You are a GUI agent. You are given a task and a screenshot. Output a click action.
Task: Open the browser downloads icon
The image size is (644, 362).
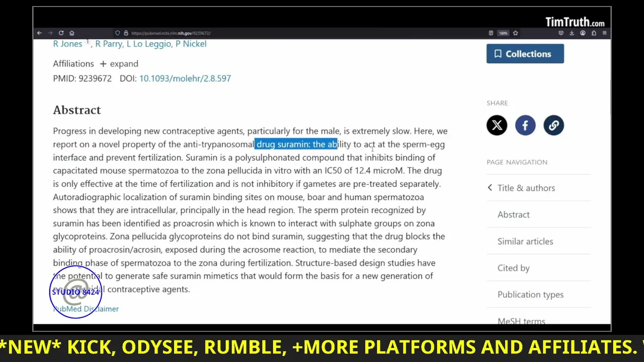coord(572,33)
